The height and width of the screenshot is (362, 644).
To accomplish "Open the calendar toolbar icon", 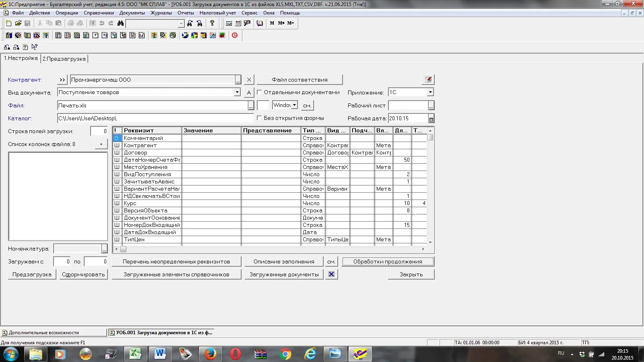I will (238, 23).
